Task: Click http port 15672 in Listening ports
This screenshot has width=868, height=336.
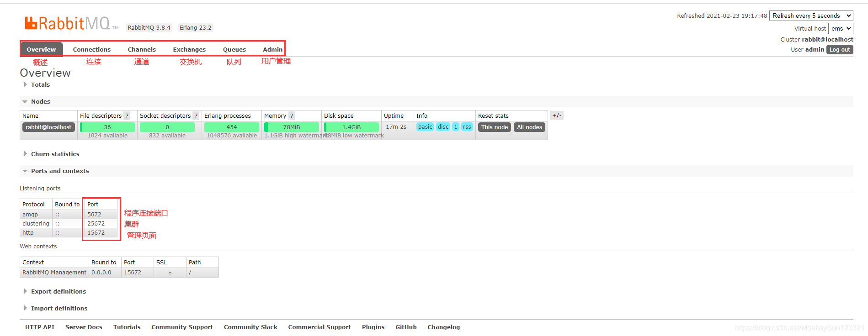Action: coord(101,232)
